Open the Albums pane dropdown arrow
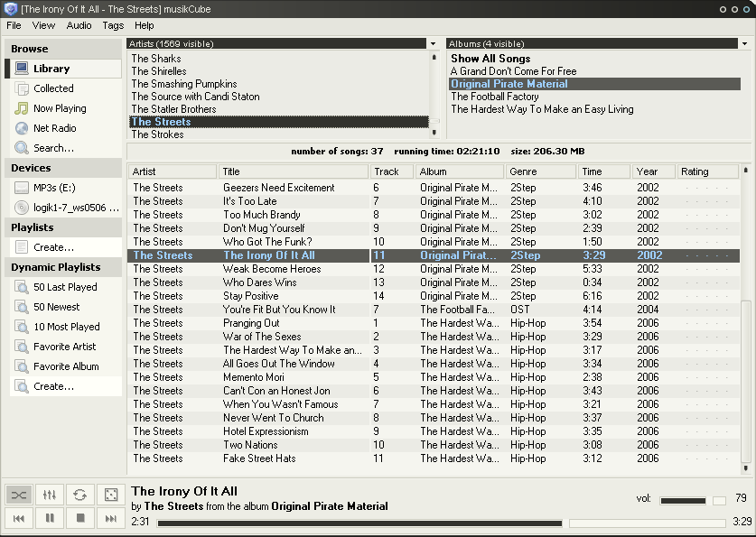Viewport: 756px width, 537px height. point(745,44)
